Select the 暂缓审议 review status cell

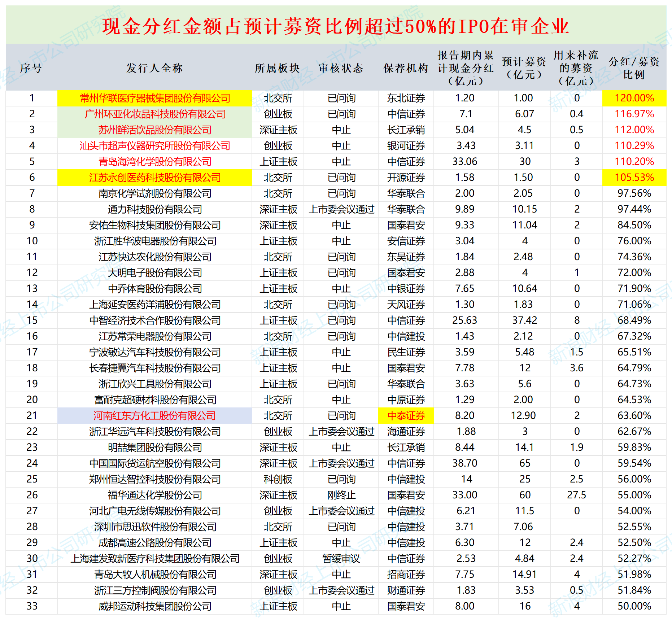(341, 559)
